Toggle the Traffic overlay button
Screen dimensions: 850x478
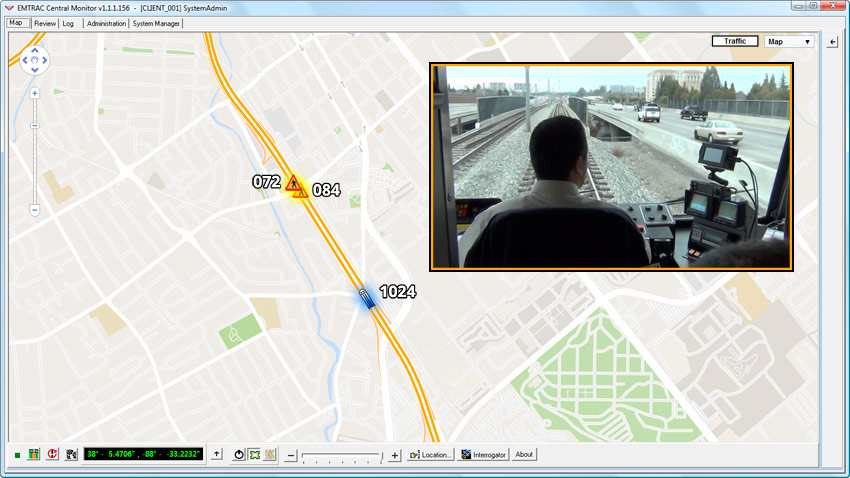pos(735,41)
